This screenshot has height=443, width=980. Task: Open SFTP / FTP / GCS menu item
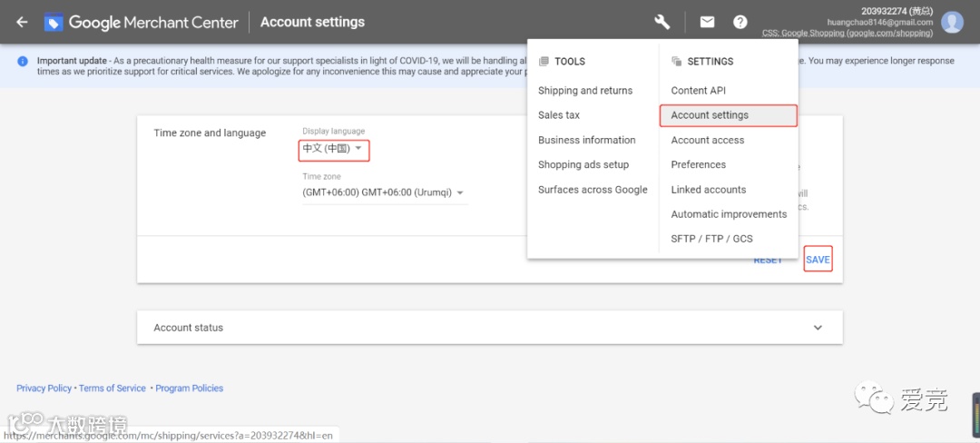coord(712,239)
